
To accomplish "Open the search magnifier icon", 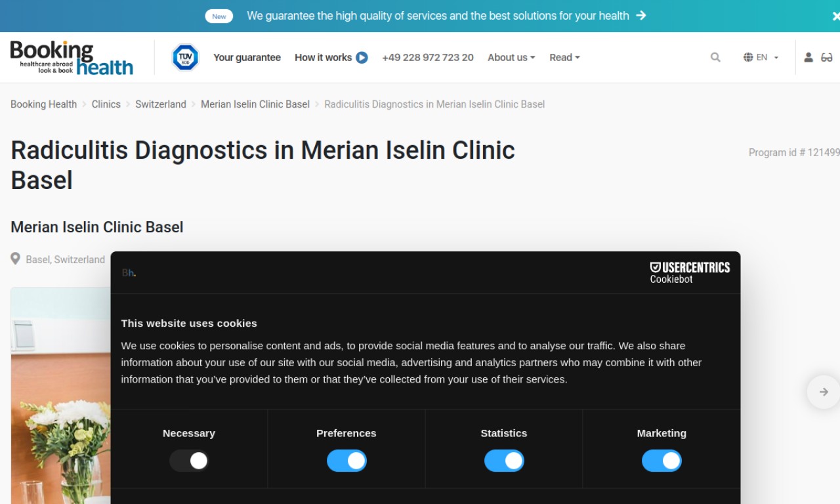I will pos(715,58).
